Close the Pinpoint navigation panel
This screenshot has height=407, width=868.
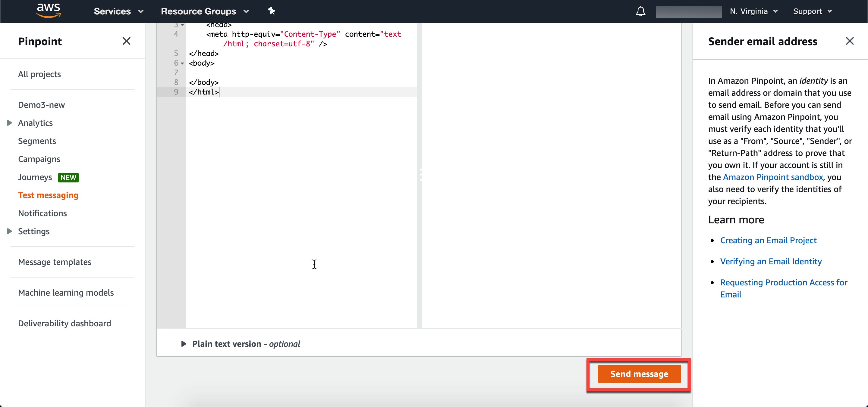126,41
